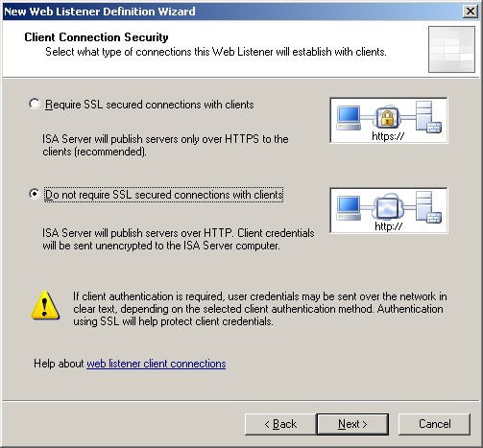Click the Client Connection Security heading

tap(96, 37)
